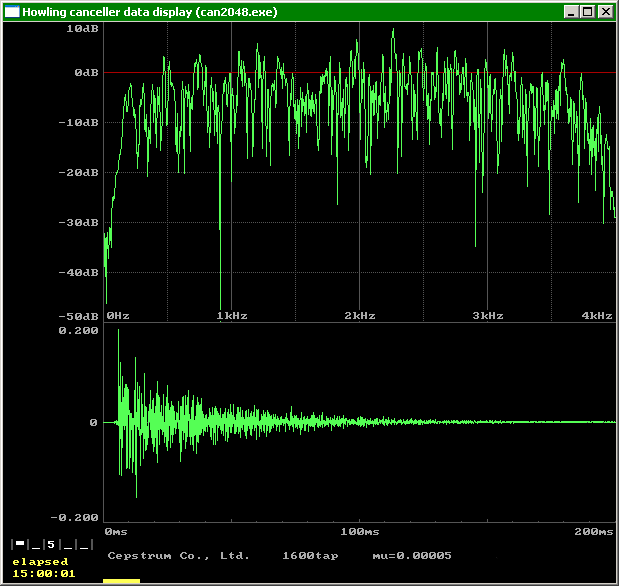Click the Cepstrum Co., Ltd. text

pos(178,555)
